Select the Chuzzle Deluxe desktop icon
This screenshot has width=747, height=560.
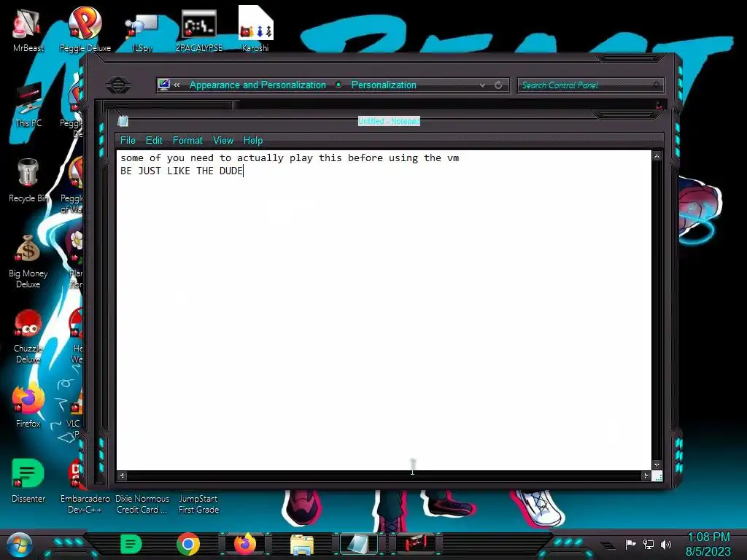point(28,336)
